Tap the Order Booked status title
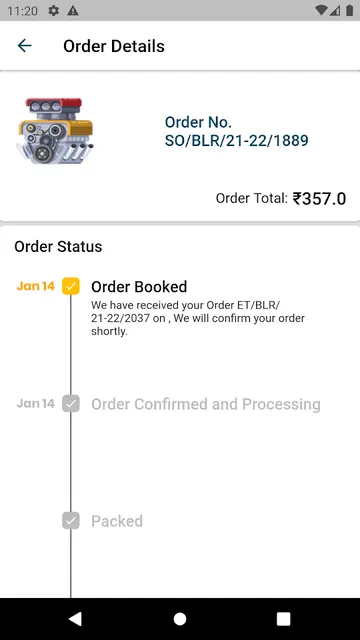Image resolution: width=360 pixels, height=640 pixels. coord(139,287)
